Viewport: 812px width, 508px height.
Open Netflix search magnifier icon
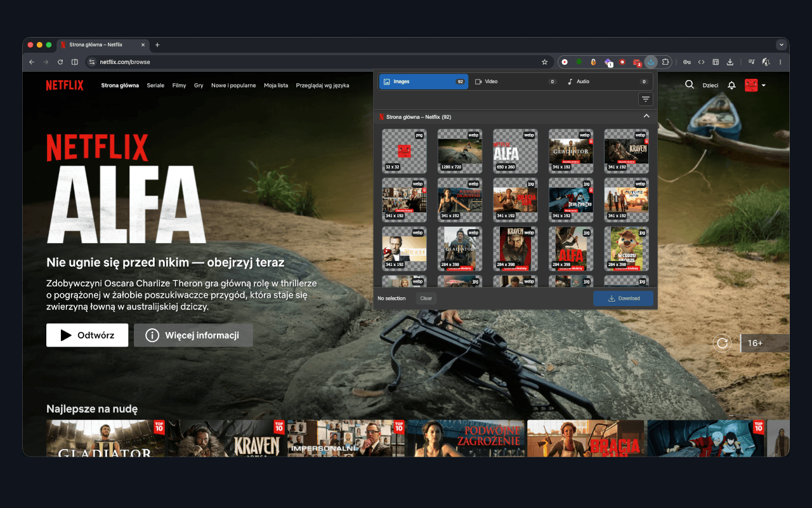(x=690, y=84)
